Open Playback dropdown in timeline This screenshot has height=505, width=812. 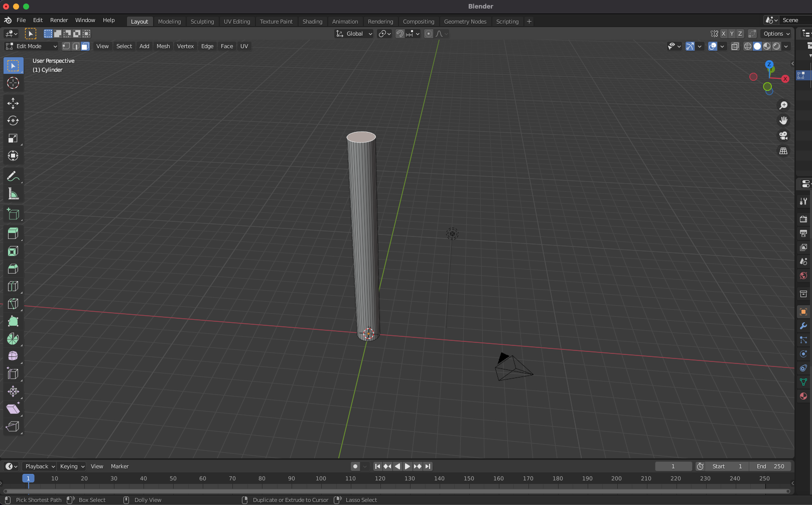(x=40, y=466)
